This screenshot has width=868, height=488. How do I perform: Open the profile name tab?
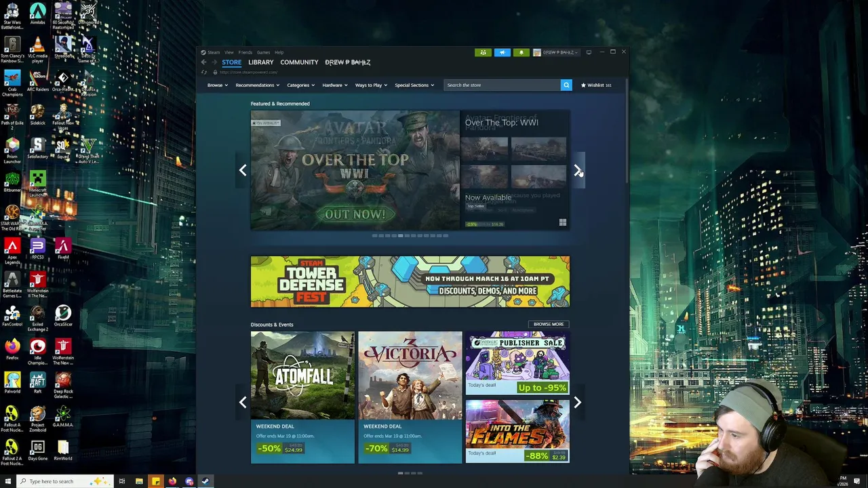347,62
